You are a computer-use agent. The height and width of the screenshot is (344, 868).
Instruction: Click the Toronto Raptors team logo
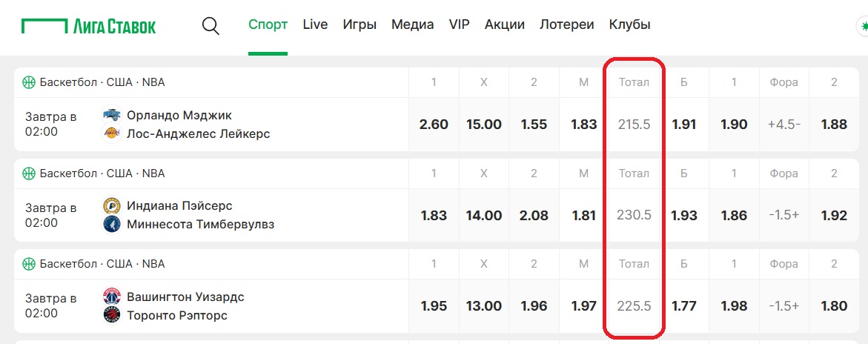[112, 314]
